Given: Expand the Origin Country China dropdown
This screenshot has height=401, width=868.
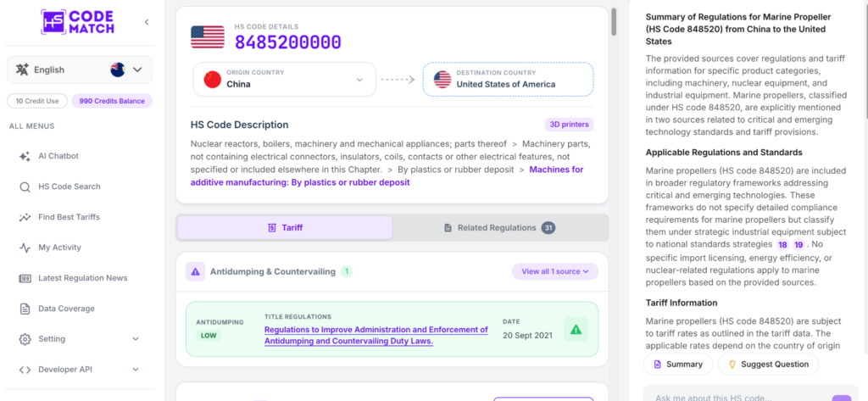Looking at the screenshot, I should (x=285, y=79).
